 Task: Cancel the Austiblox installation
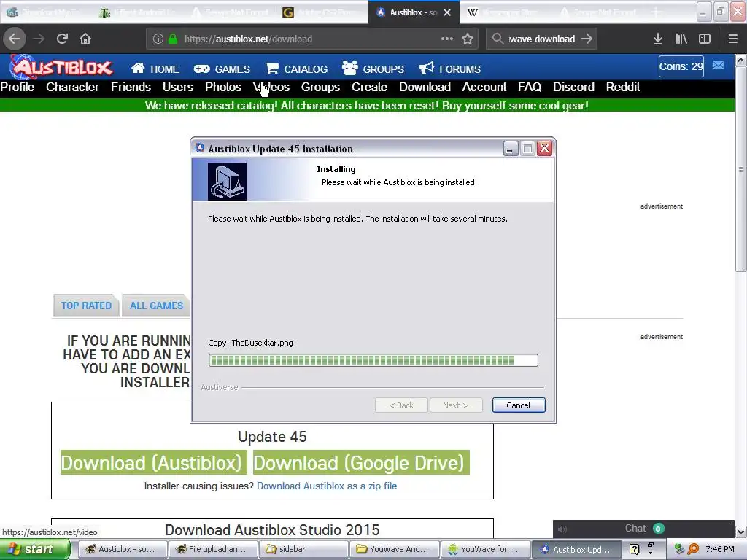[519, 405]
